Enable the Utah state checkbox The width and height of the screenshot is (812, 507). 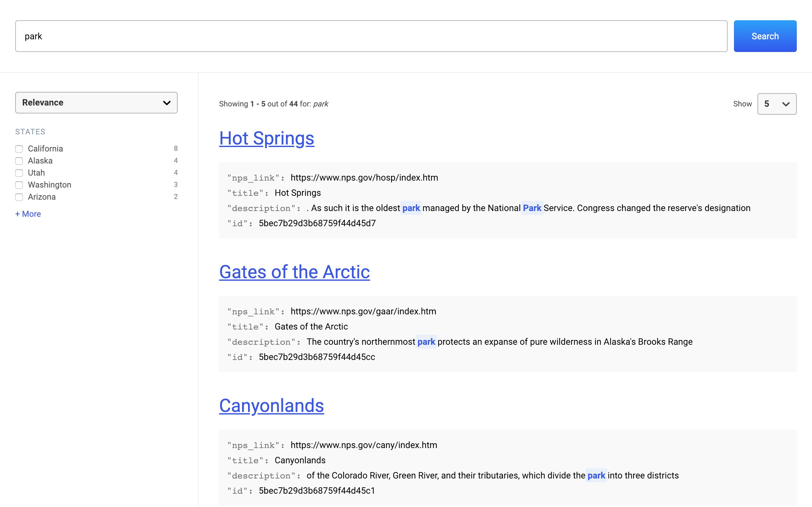click(19, 173)
